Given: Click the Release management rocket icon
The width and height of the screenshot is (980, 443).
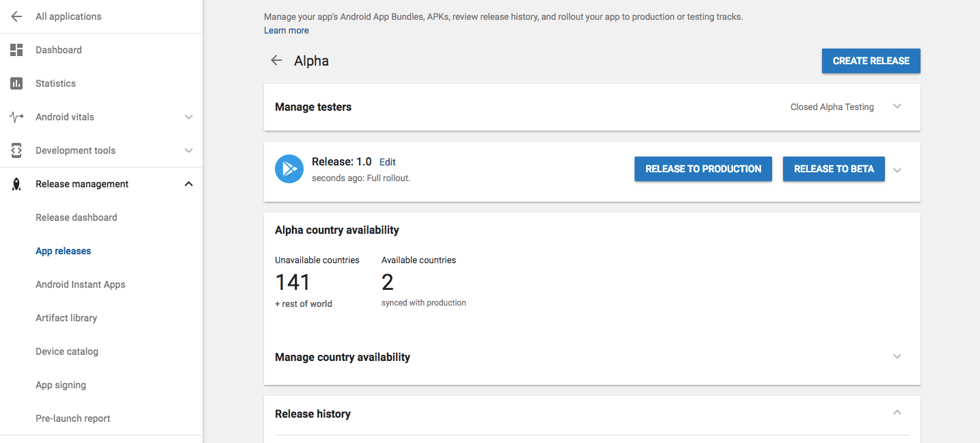Looking at the screenshot, I should tap(16, 184).
